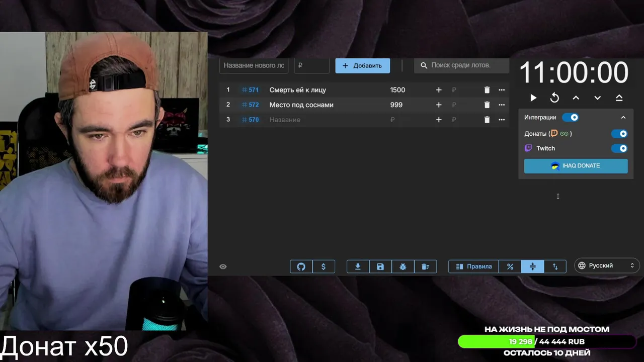The height and width of the screenshot is (362, 644).
Task: Click the save floppy disk icon
Action: 380,266
